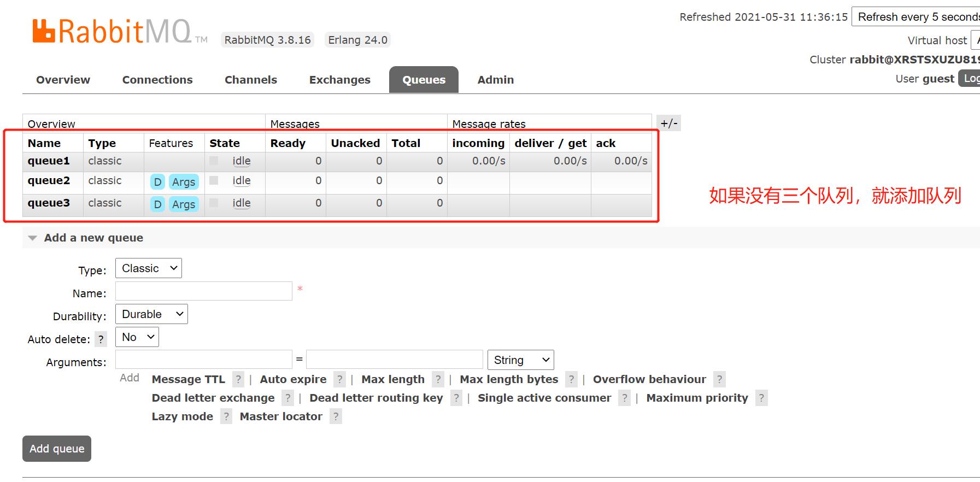Go to the Overview tab

(x=63, y=80)
